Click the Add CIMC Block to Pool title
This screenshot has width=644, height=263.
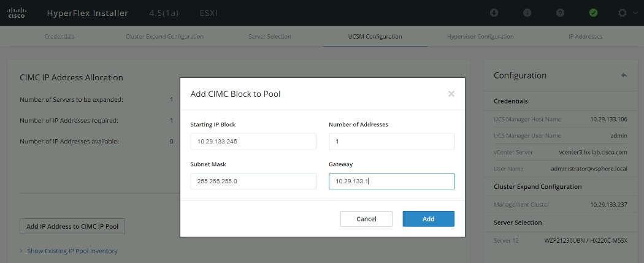[x=236, y=94]
